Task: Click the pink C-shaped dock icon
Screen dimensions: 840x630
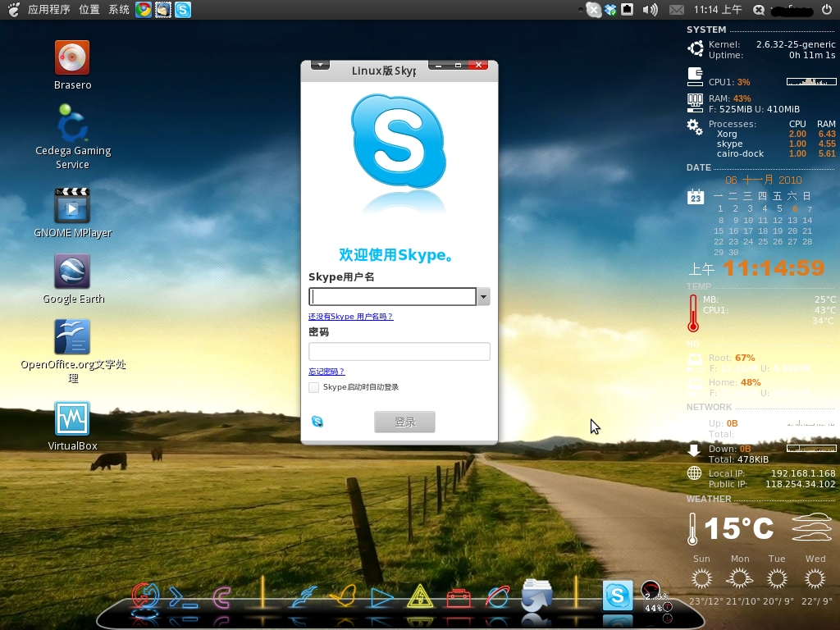Action: [x=221, y=597]
